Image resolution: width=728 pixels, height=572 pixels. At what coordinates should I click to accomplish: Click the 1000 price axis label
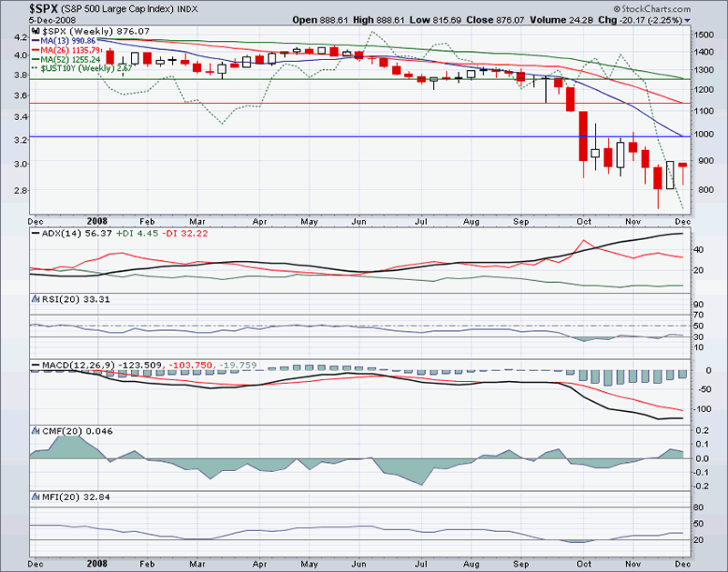703,134
